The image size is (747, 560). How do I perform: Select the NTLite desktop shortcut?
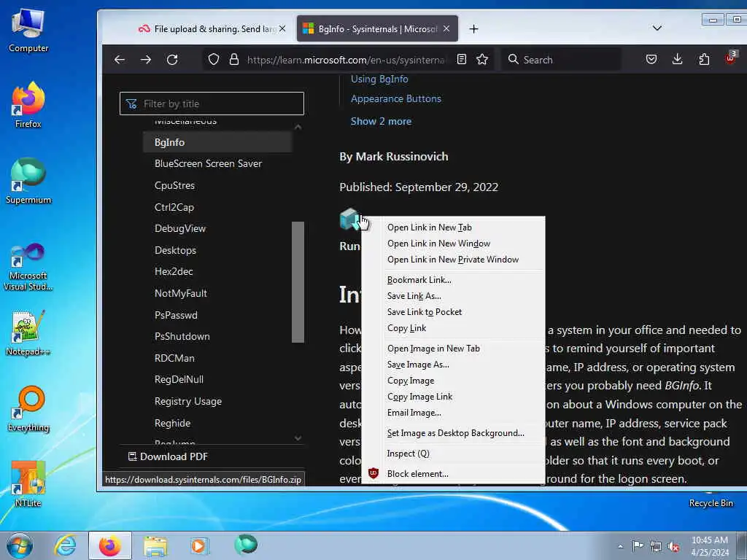tap(28, 484)
